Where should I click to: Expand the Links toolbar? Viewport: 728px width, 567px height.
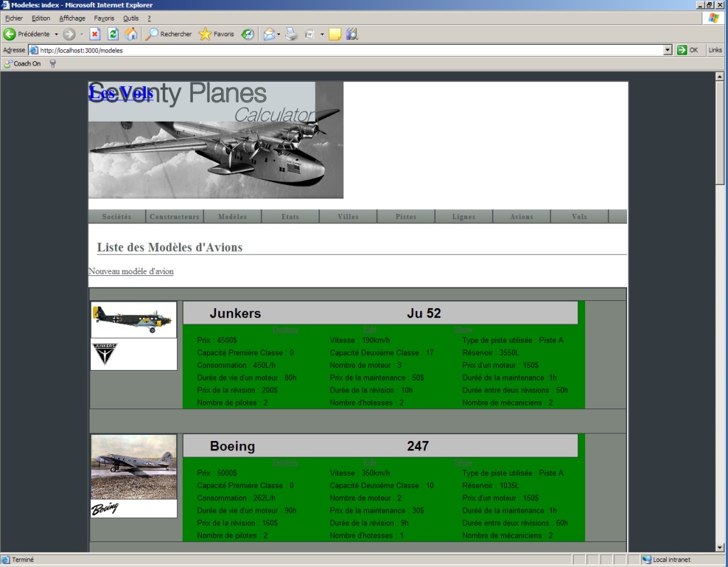point(715,50)
